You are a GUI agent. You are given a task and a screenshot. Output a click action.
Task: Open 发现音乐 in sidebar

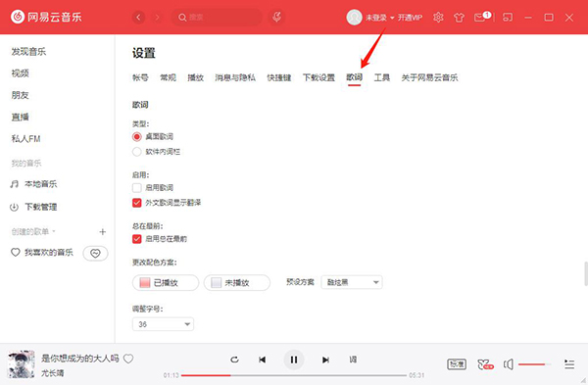28,52
